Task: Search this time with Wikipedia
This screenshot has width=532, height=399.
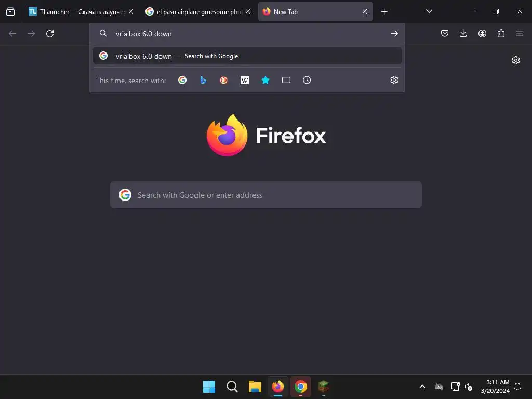Action: coord(245,81)
